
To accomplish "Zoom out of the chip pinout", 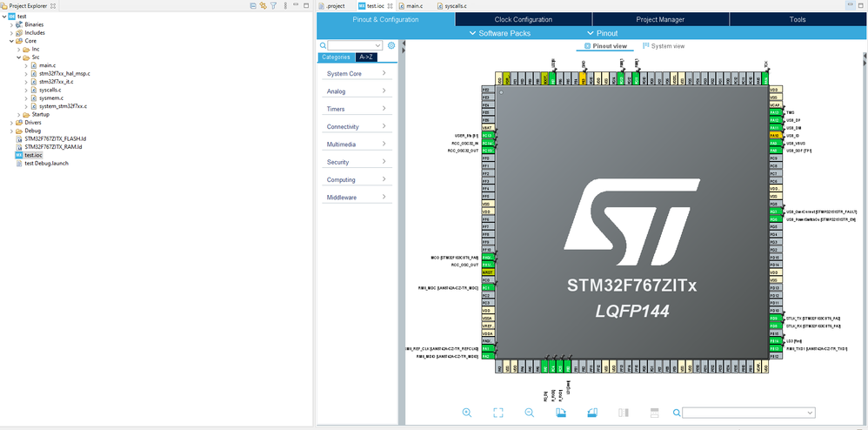I will pyautogui.click(x=530, y=413).
